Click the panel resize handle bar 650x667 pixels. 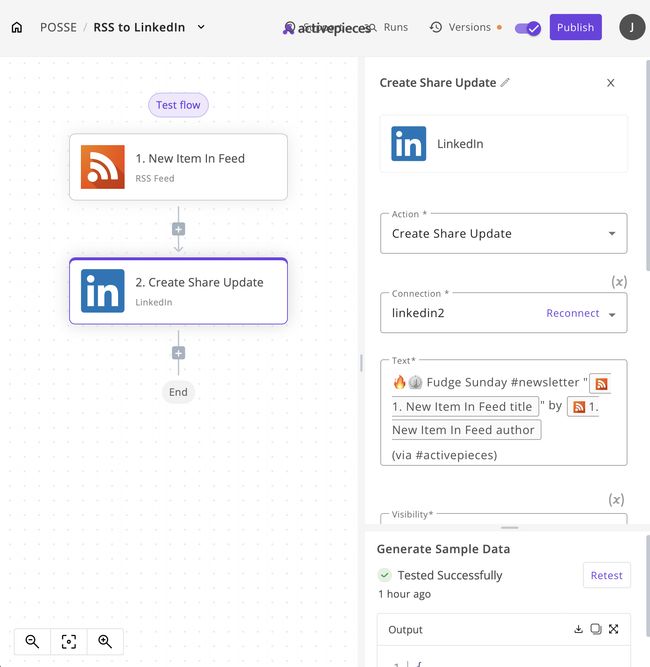pos(509,527)
